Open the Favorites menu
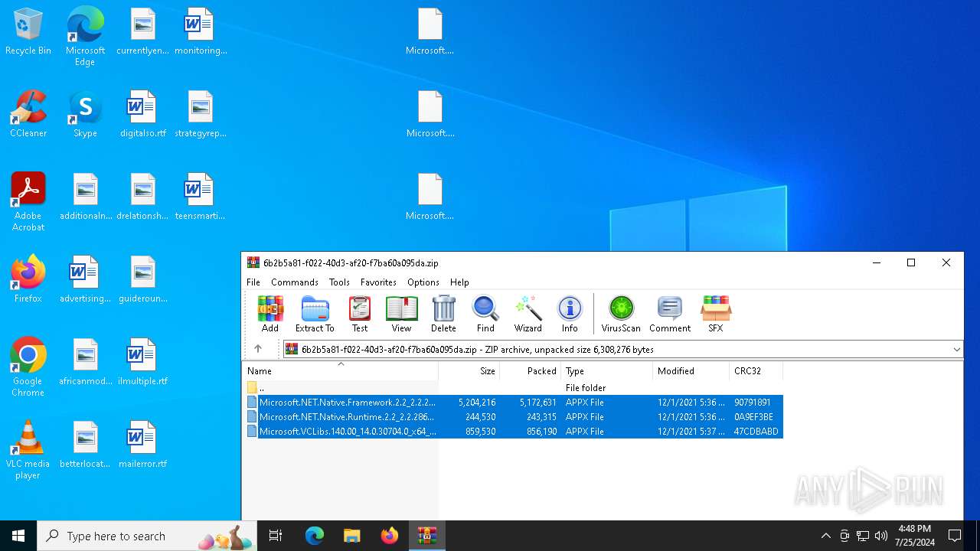This screenshot has width=980, height=551. pyautogui.click(x=378, y=282)
